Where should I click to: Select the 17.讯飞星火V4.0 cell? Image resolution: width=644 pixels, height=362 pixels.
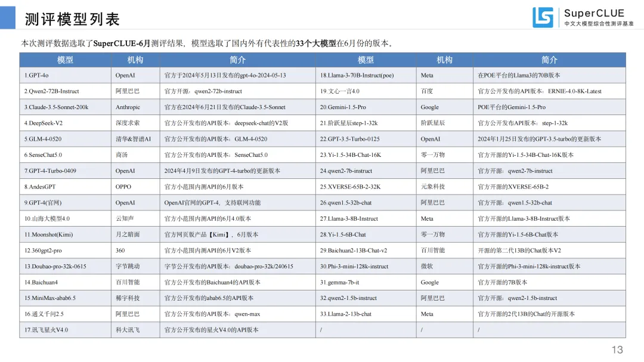point(66,330)
